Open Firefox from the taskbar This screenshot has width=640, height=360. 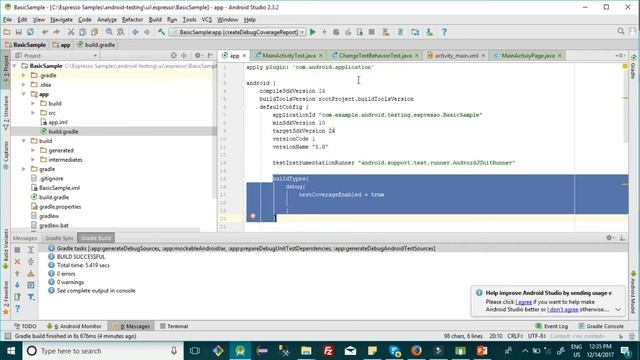(x=416, y=351)
